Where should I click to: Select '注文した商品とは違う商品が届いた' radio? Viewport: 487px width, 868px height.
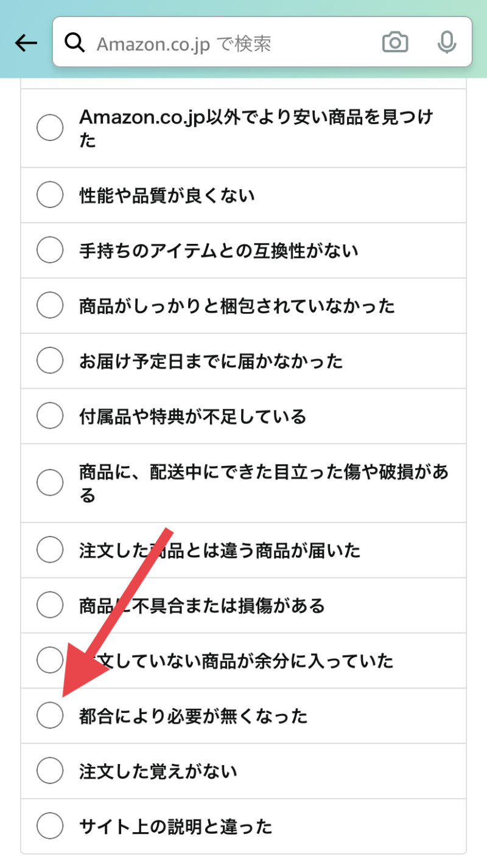click(x=50, y=550)
